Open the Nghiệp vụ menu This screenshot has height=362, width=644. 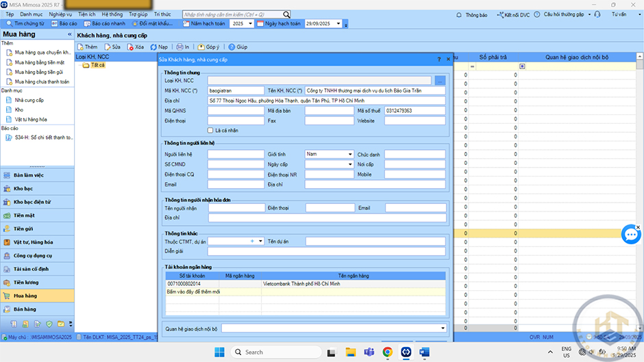click(60, 14)
